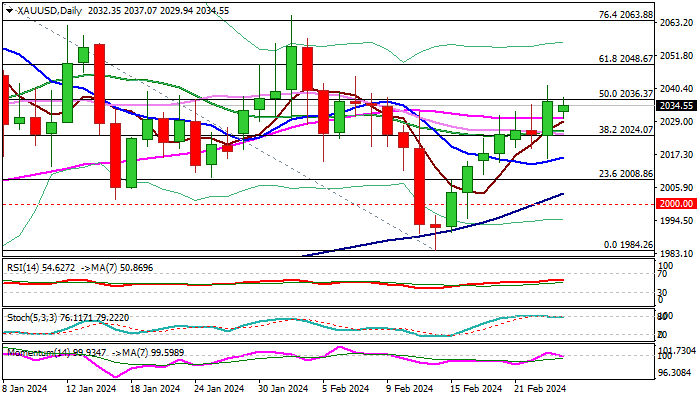Click the 9 Feb 2024 date label
This screenshot has height=400, width=700.
(x=410, y=390)
